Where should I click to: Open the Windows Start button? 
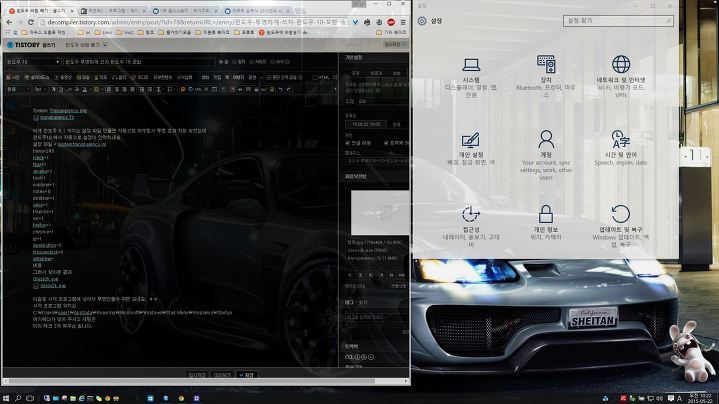[x=6, y=398]
